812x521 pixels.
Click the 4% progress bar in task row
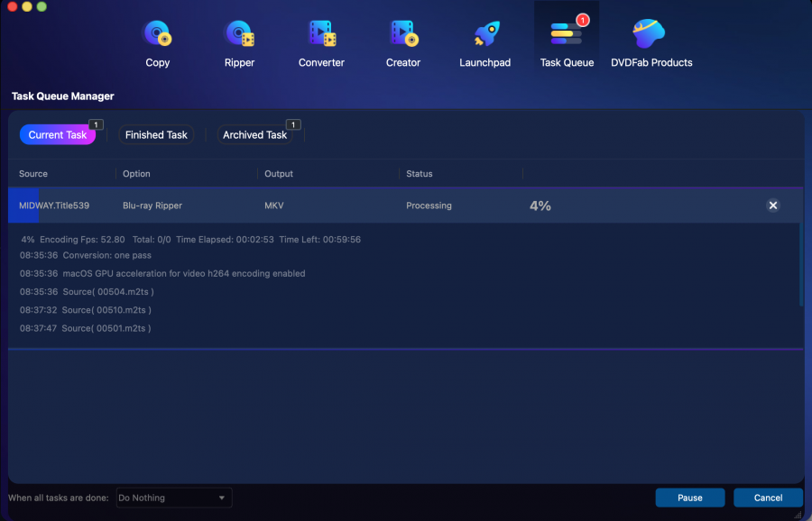540,206
